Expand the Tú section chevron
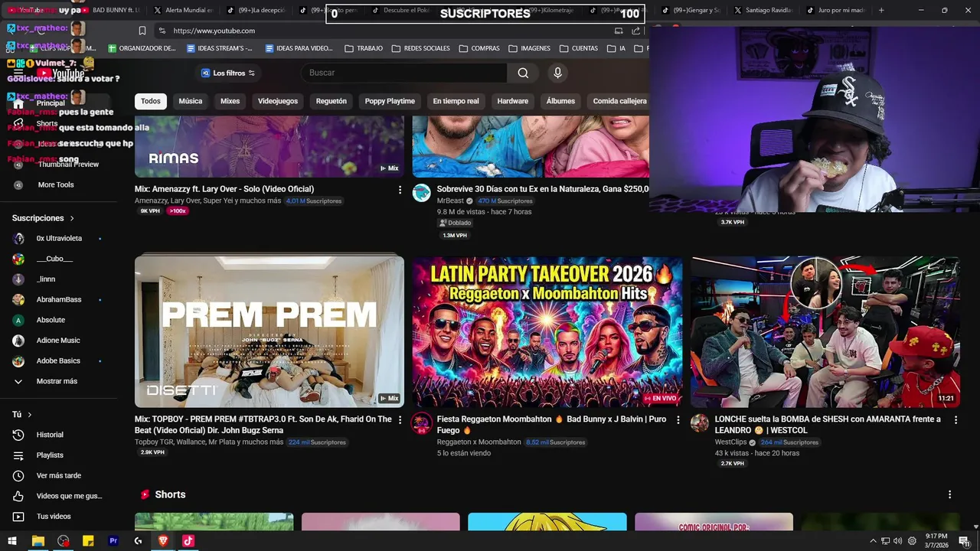980x551 pixels. click(x=30, y=415)
